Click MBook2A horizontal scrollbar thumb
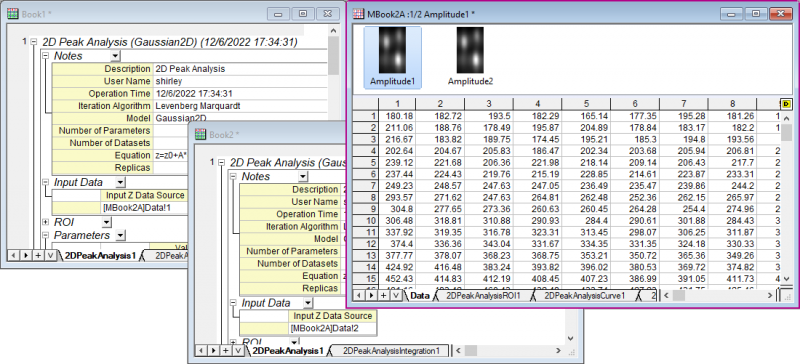This screenshot has height=364, width=800. coord(680,296)
